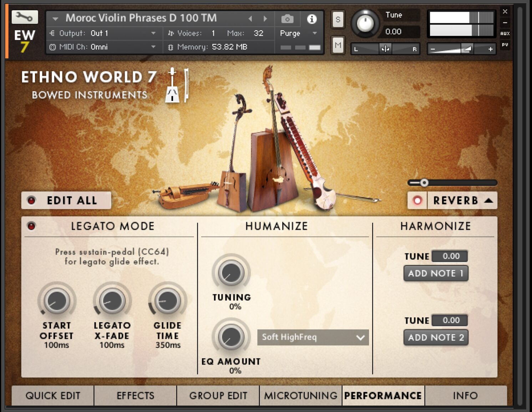532x412 pixels.
Task: Toggle the PV button
Action: click(x=505, y=45)
